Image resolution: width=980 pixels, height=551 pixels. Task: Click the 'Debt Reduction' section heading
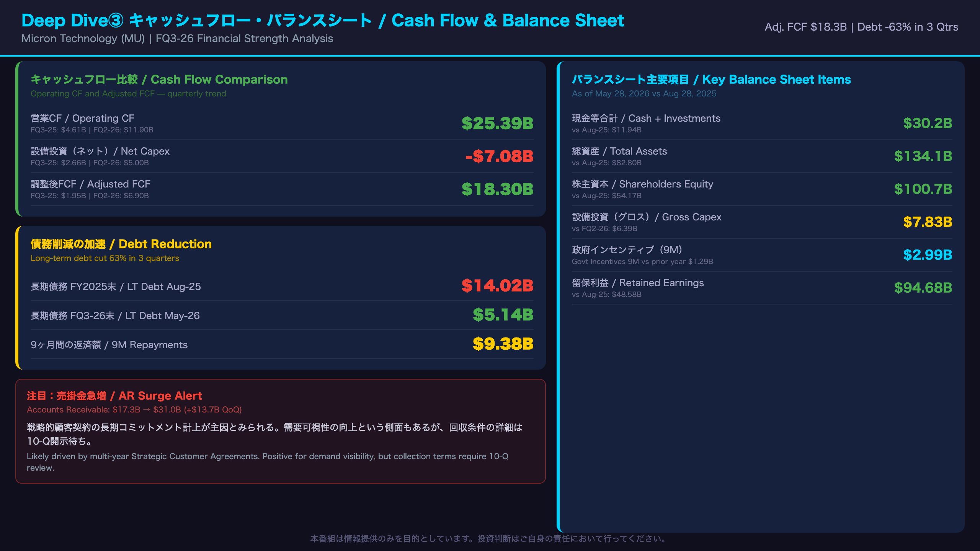(121, 244)
